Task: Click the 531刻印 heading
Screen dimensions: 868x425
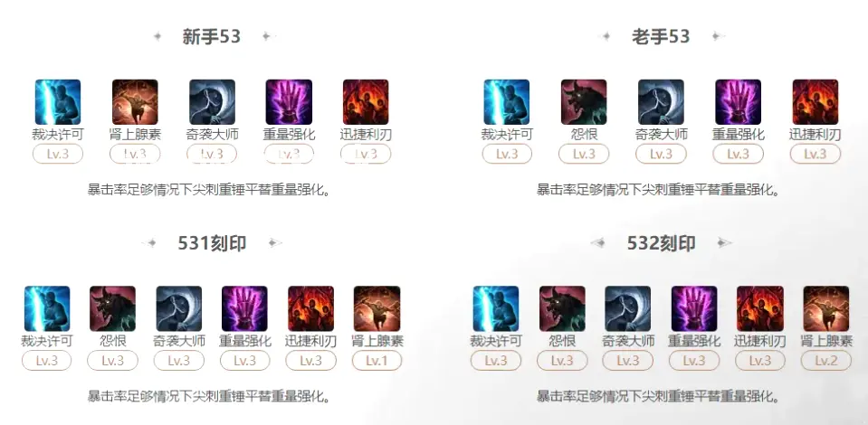Action: (212, 243)
